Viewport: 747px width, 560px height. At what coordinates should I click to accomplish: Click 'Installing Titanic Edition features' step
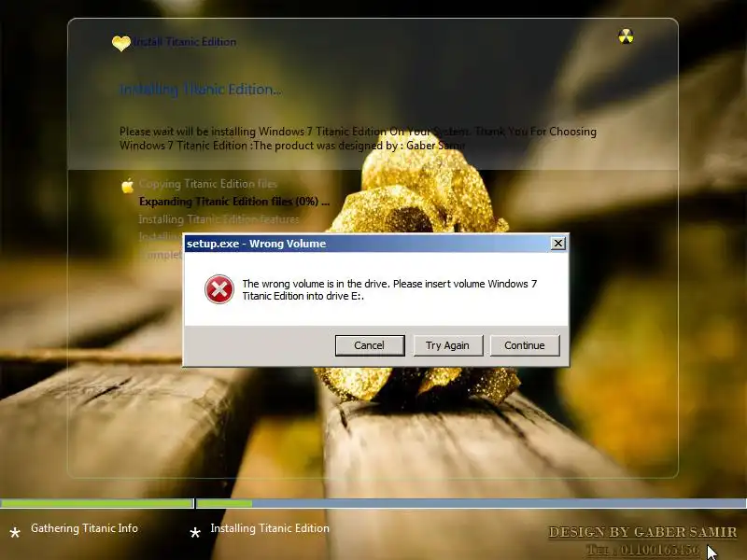[x=218, y=219]
